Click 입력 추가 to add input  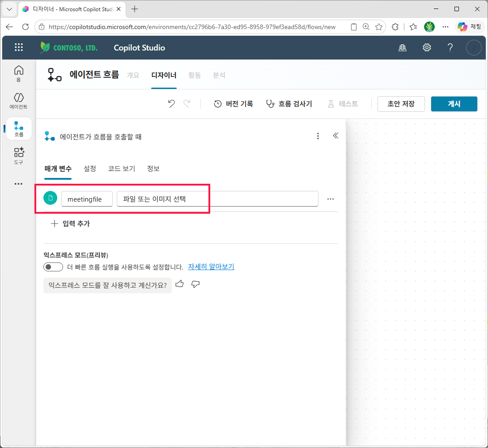[x=70, y=224]
